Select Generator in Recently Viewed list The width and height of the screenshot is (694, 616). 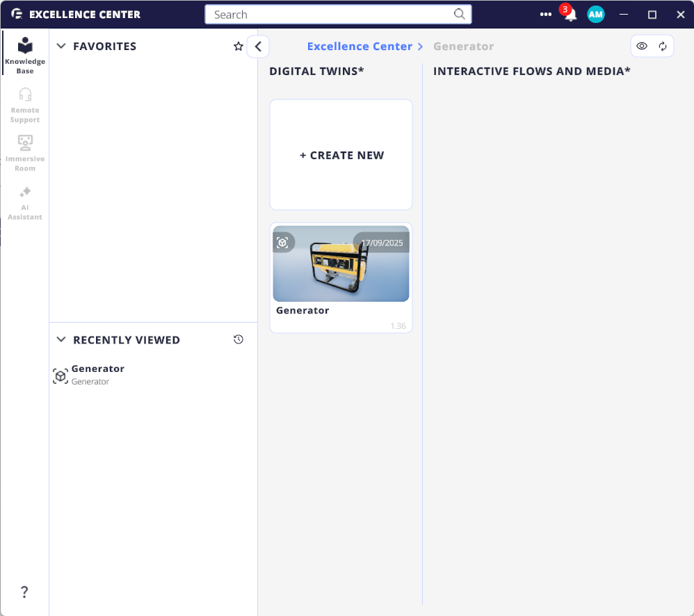97,374
